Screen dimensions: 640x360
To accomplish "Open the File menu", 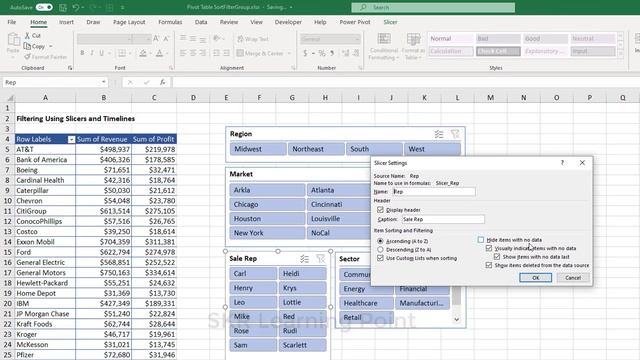I will pos(12,22).
